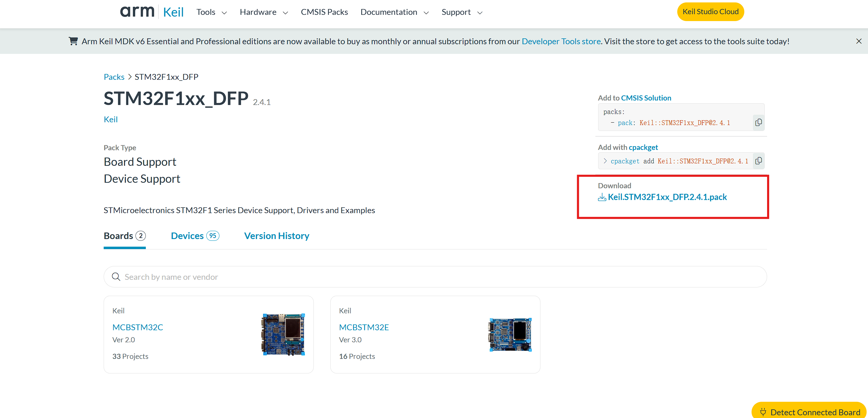Click the Detect Connected Board button
This screenshot has height=418, width=868.
pyautogui.click(x=810, y=410)
